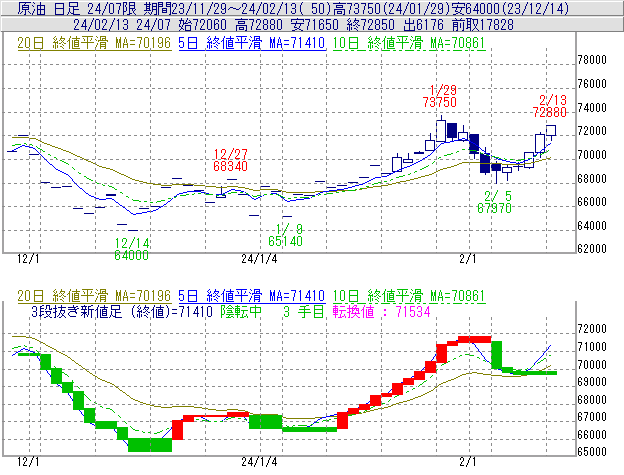Screen dimensions: 624x475
Task: Click the 72000 axis label on lower chart
Action: (592, 329)
